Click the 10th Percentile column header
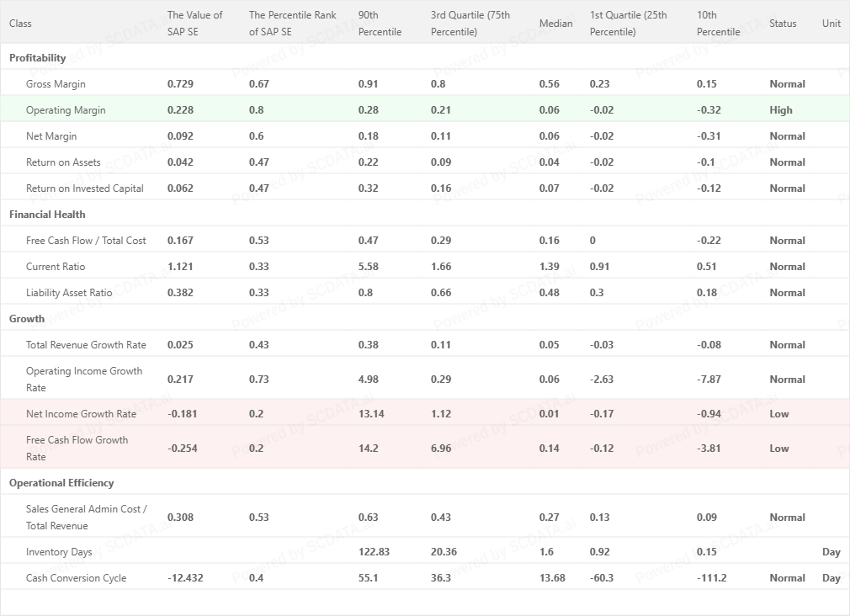Viewport: 850px width, 616px height. [x=718, y=24]
